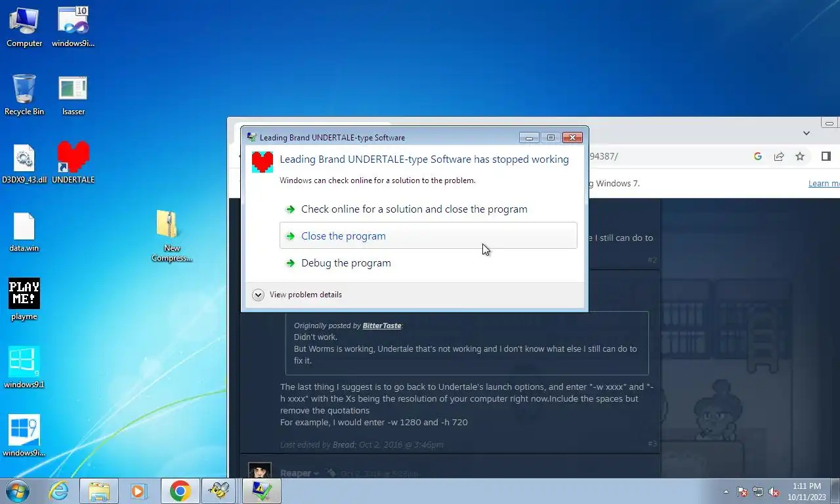Open the playme PLAY ME! icon
This screenshot has height=504, width=840.
(24, 300)
